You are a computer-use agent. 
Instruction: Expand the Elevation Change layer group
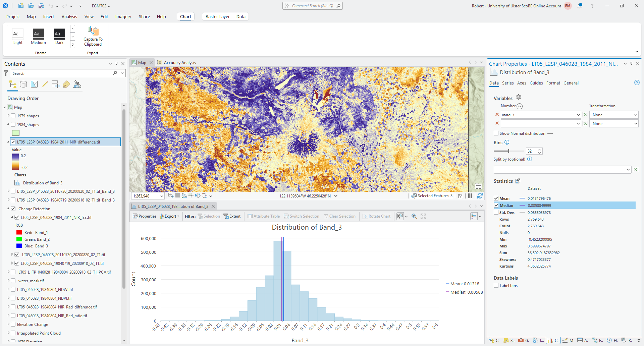click(8, 325)
